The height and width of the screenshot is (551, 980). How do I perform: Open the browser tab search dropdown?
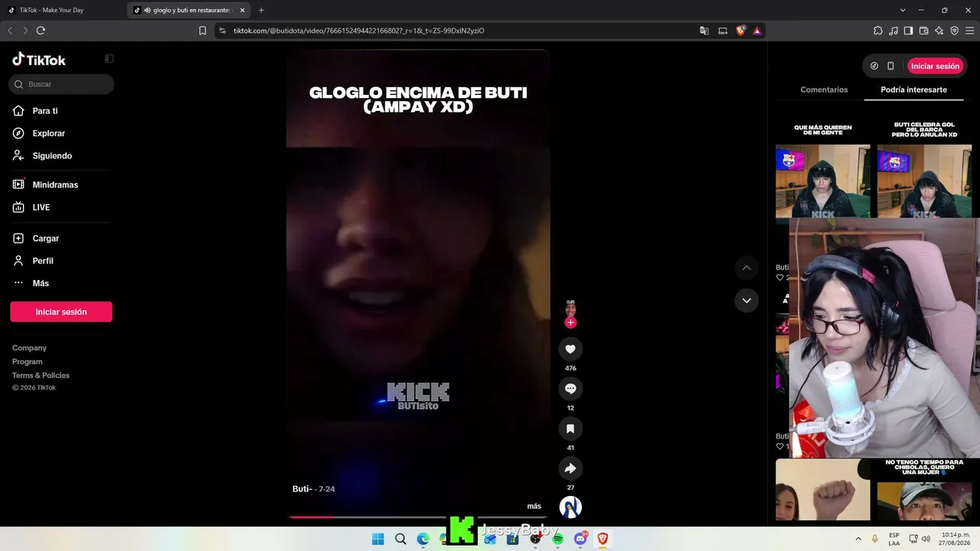click(903, 10)
